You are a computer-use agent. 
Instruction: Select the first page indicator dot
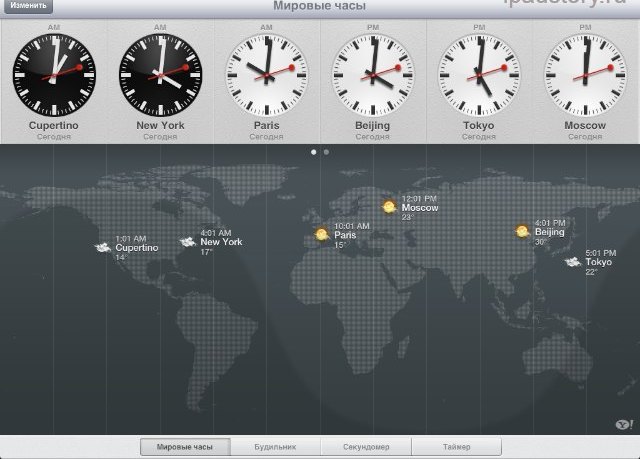point(313,152)
